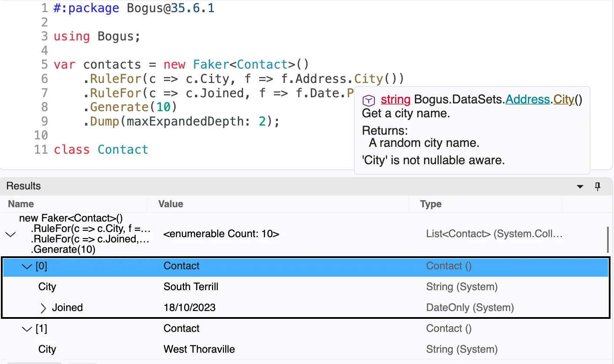The image size is (614, 364).
Task: Click the method cube icon in tooltip
Action: (x=369, y=100)
